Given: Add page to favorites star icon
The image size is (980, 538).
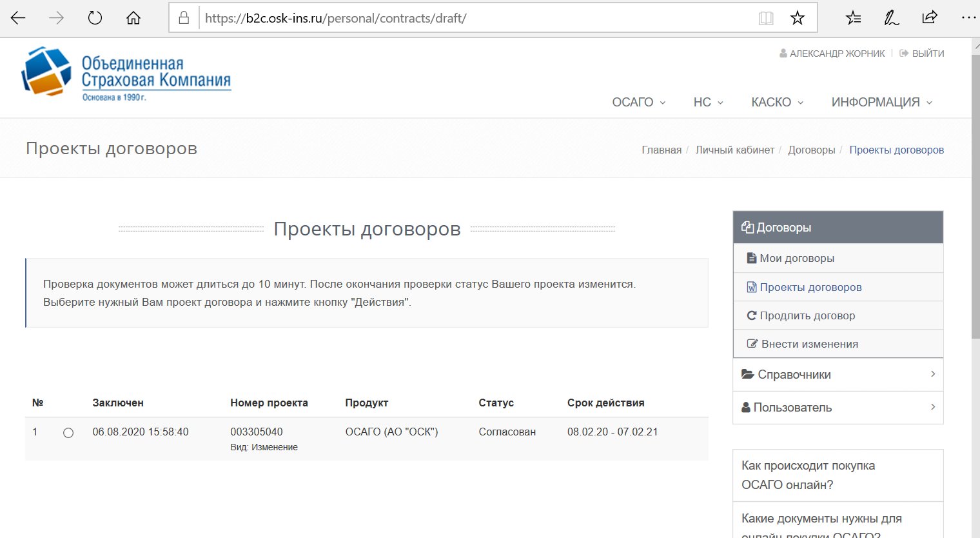Looking at the screenshot, I should coord(798,18).
